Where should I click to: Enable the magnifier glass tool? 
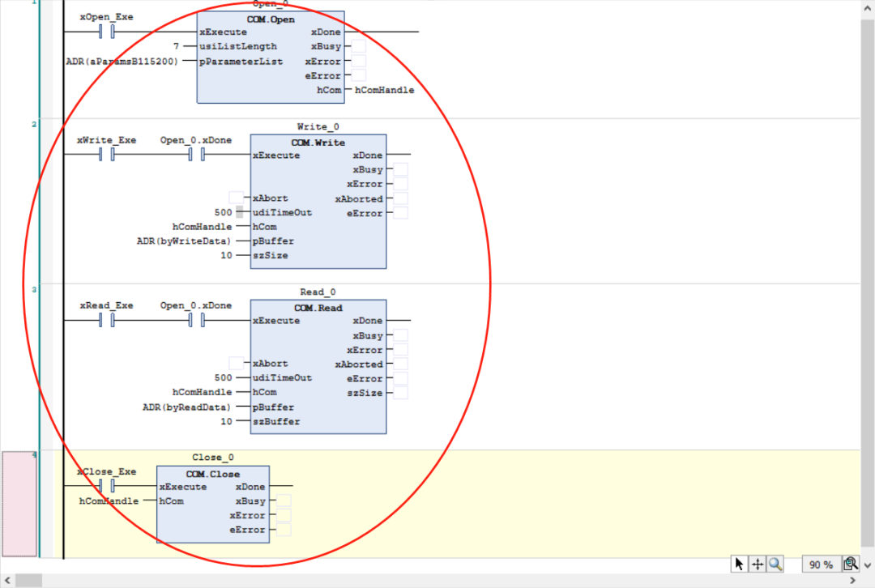[x=775, y=565]
